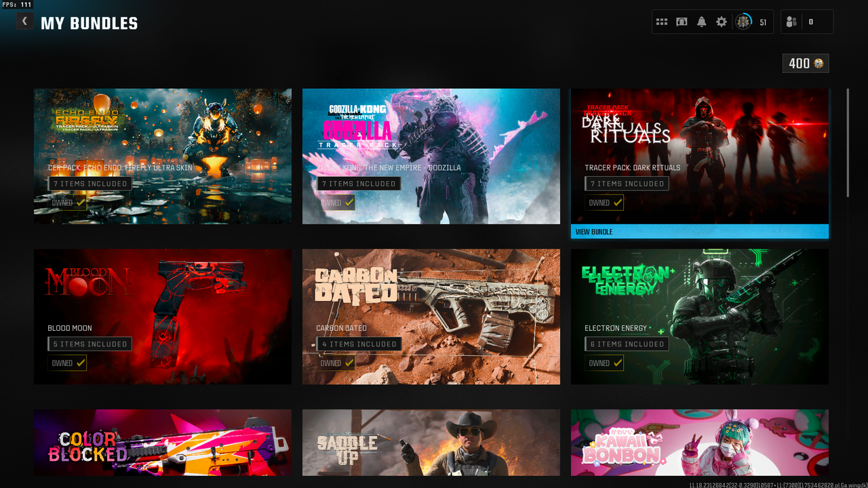The width and height of the screenshot is (868, 488).
Task: Open the Electron Energy bundle
Action: (700, 317)
